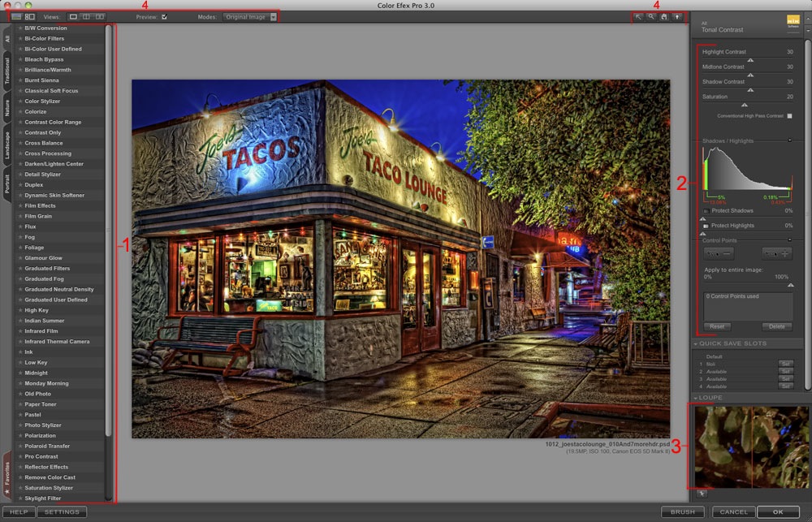Favorite the Bleach Bypass filter star
812x522 pixels.
[20, 59]
